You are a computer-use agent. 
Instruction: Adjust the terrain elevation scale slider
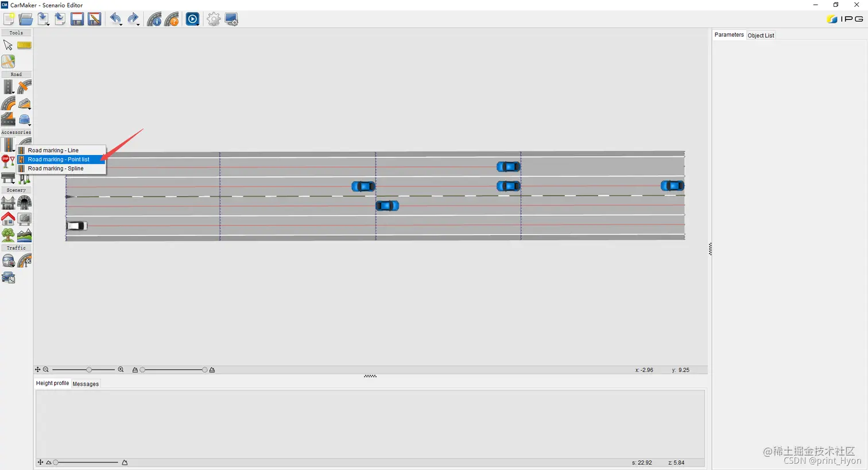click(x=173, y=370)
